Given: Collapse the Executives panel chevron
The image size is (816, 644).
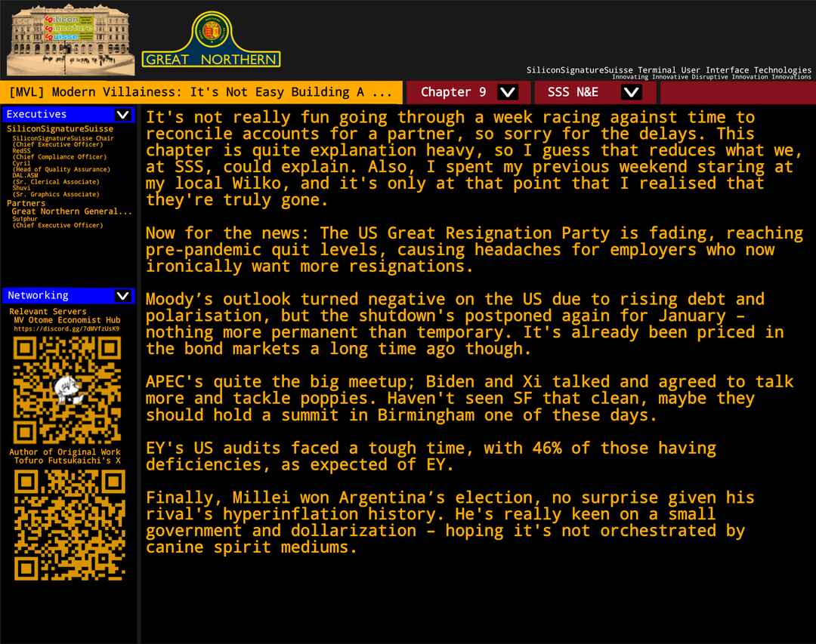Looking at the screenshot, I should point(123,115).
